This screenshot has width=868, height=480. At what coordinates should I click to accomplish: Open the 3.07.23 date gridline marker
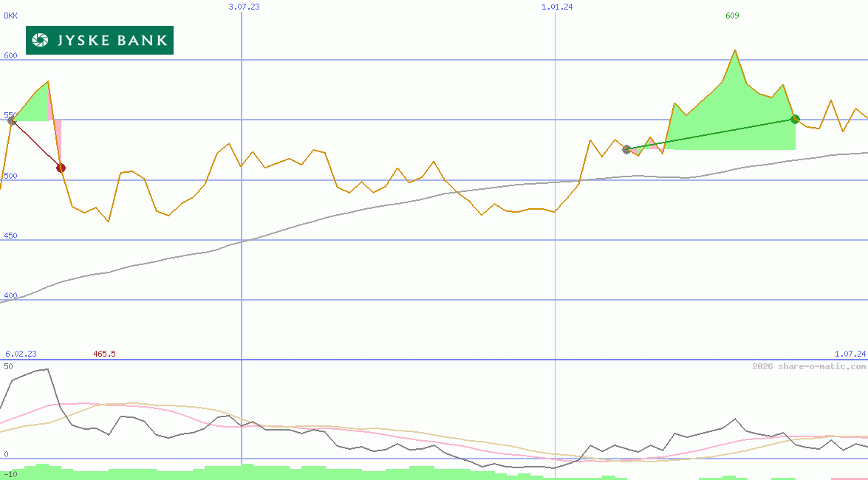pos(244,7)
